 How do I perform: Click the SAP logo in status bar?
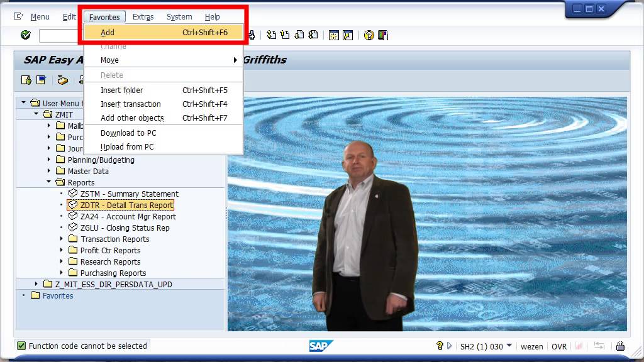pos(321,346)
